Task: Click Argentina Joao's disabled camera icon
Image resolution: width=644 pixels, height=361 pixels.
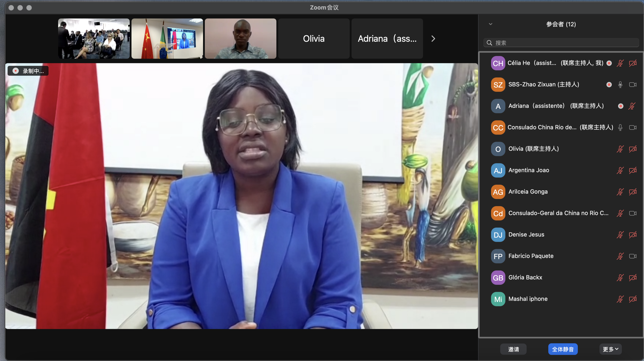Action: (633, 170)
